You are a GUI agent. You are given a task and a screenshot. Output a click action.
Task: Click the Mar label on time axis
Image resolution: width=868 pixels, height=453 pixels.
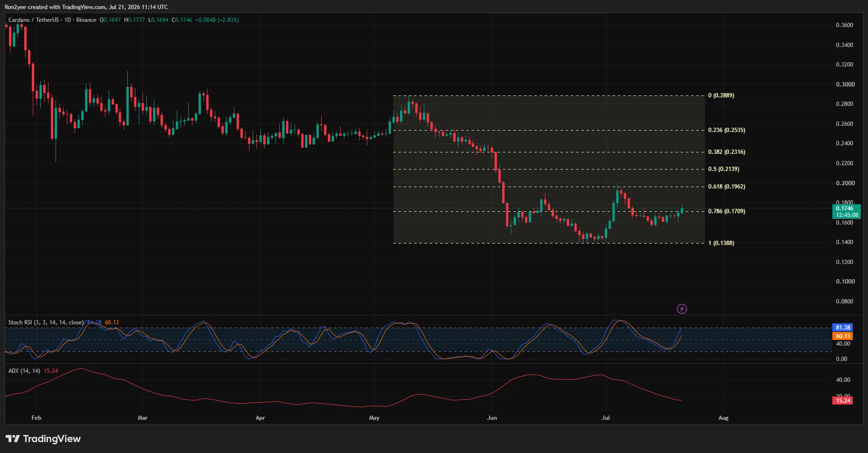pos(143,418)
